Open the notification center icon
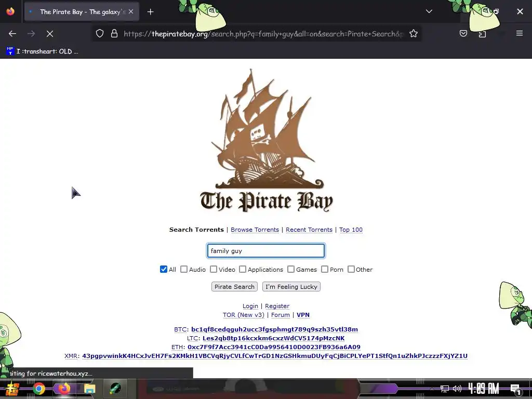532x399 pixels. coord(516,389)
